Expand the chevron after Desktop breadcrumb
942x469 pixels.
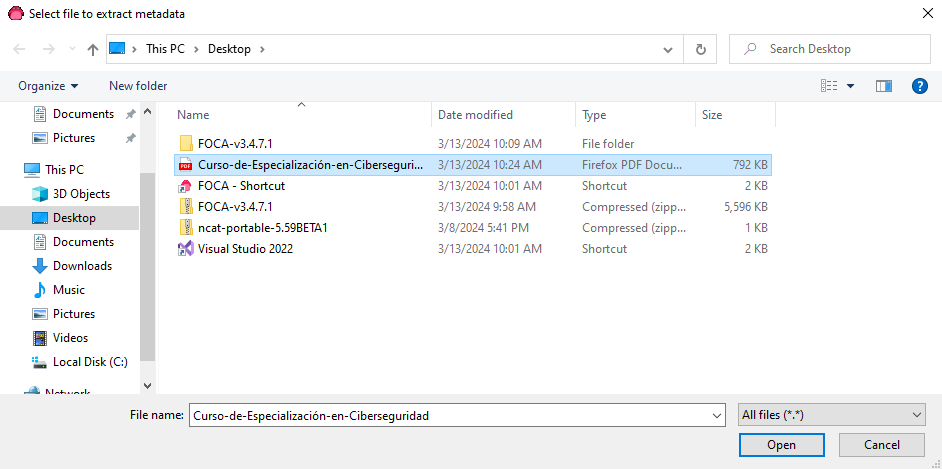tap(261, 49)
